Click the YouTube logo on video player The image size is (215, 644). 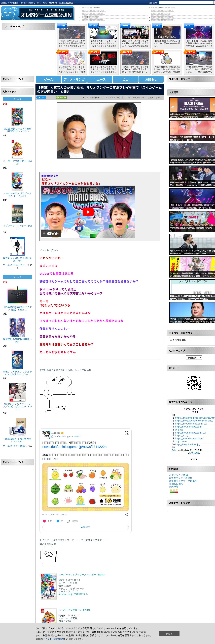click(53, 234)
